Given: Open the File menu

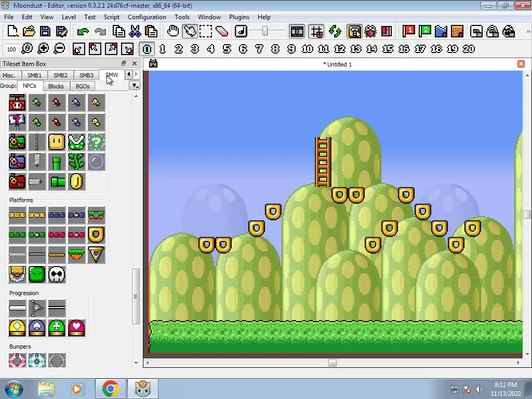Looking at the screenshot, I should click(9, 17).
